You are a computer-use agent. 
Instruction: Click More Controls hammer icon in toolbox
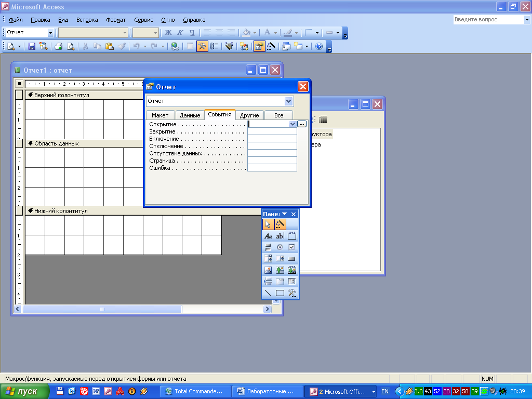pos(292,293)
